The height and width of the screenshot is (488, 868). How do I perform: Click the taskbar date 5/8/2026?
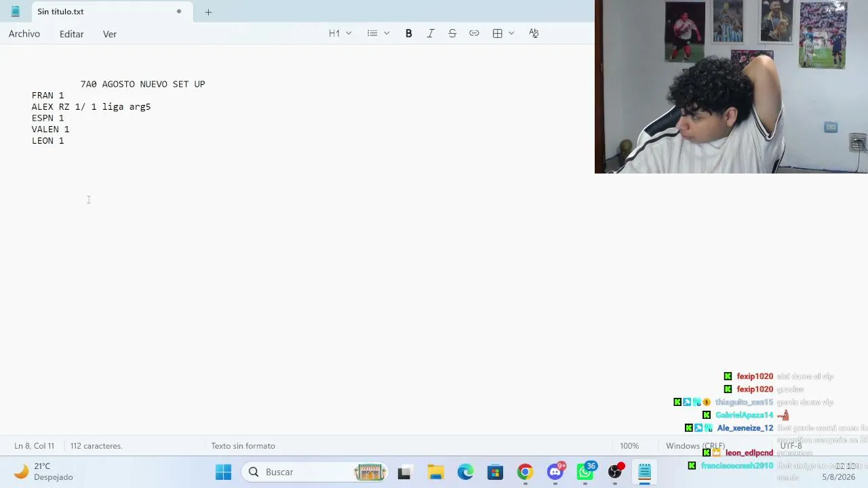click(x=839, y=477)
